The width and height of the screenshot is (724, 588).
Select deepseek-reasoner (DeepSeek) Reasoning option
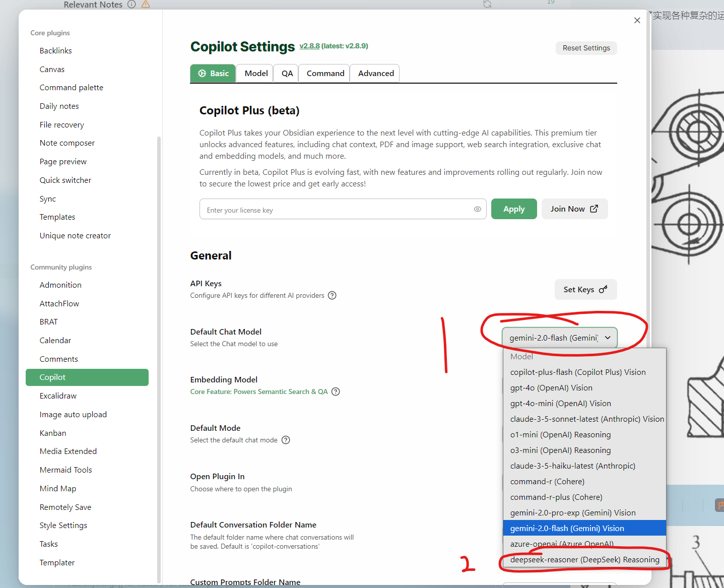point(584,560)
